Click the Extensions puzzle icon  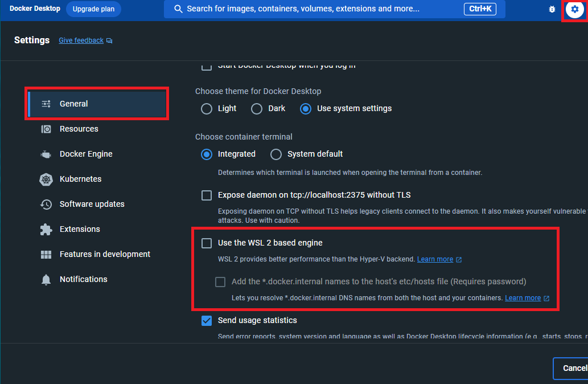(46, 230)
